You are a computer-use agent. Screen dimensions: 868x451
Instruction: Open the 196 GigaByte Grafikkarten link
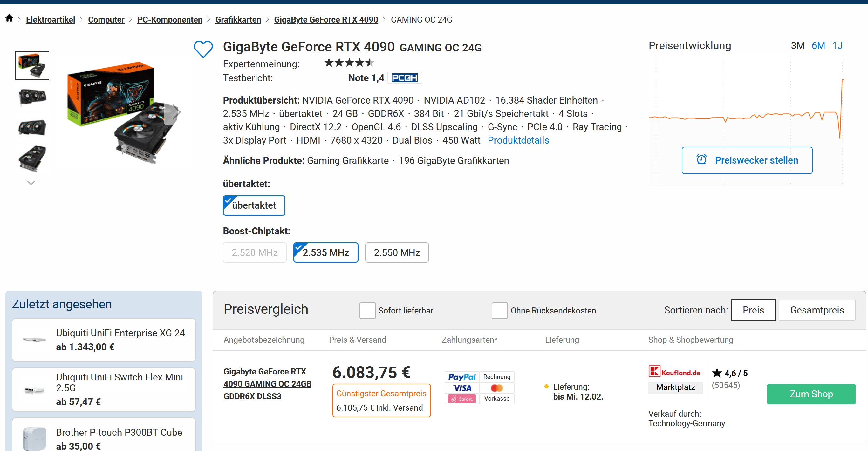[454, 161]
